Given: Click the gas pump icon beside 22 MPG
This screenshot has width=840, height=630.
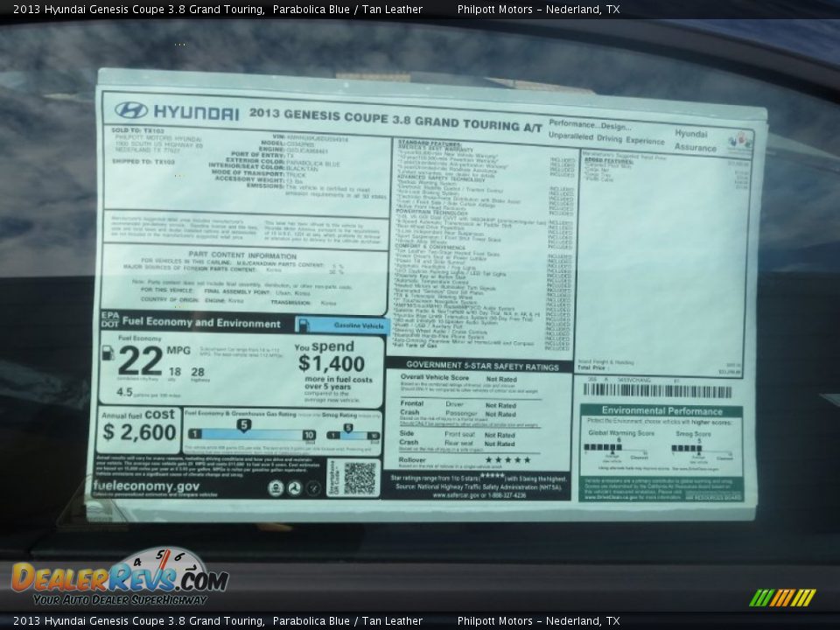Looking at the screenshot, I should (108, 353).
